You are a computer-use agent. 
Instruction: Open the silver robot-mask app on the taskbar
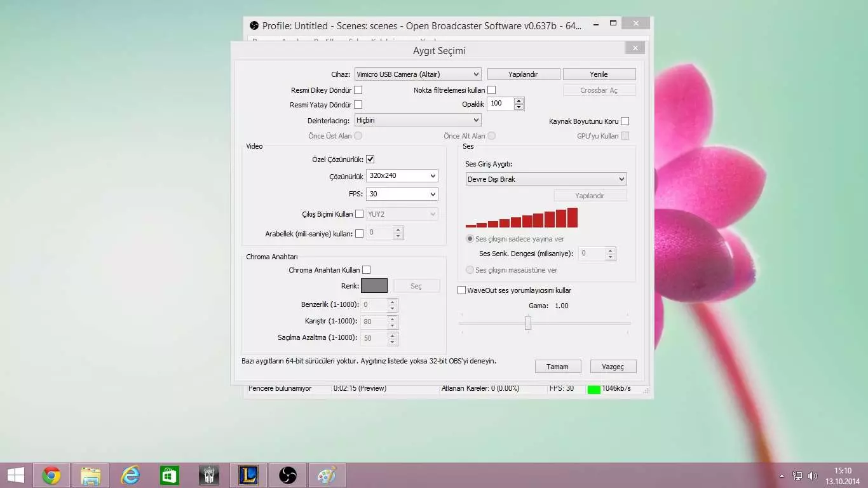209,475
